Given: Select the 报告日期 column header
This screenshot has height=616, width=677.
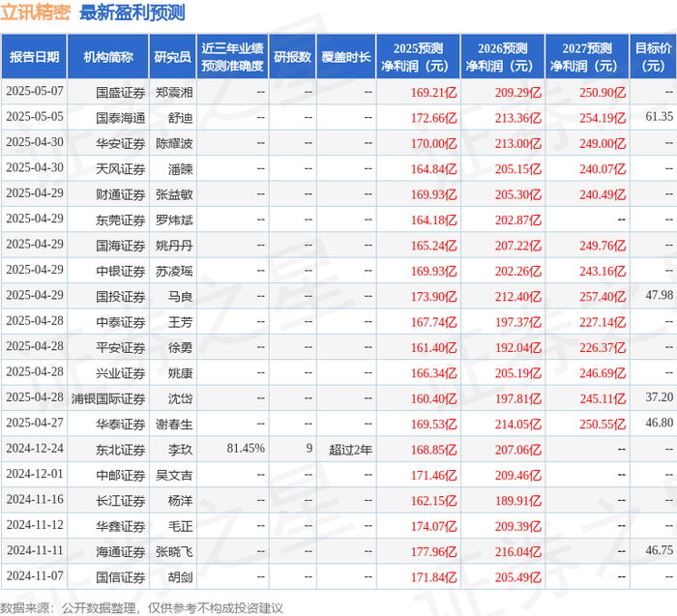Looking at the screenshot, I should coord(34,57).
